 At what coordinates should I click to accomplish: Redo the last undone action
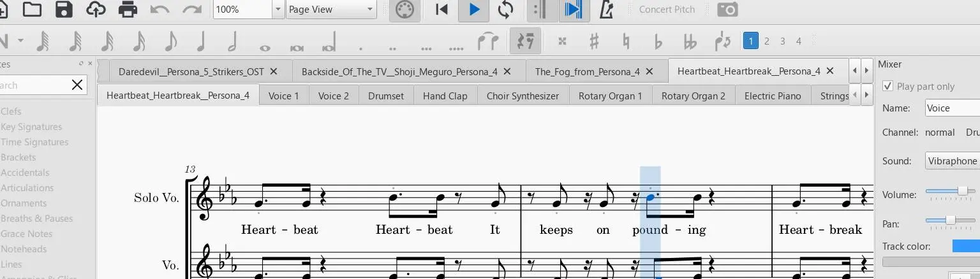tap(192, 9)
